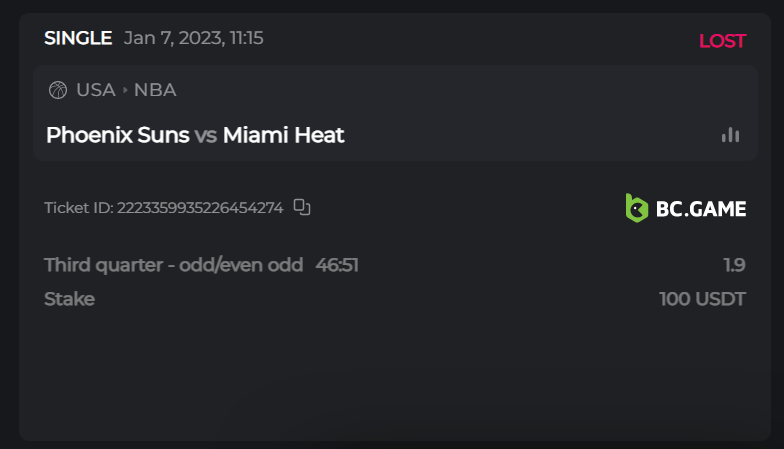
Task: Select the ticket ID number text
Action: [200, 208]
